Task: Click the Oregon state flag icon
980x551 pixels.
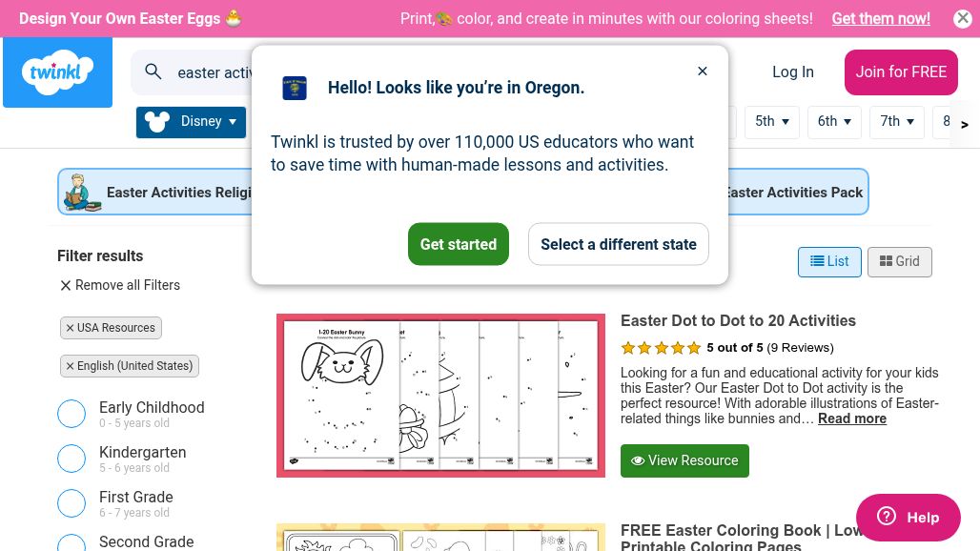Action: point(295,88)
